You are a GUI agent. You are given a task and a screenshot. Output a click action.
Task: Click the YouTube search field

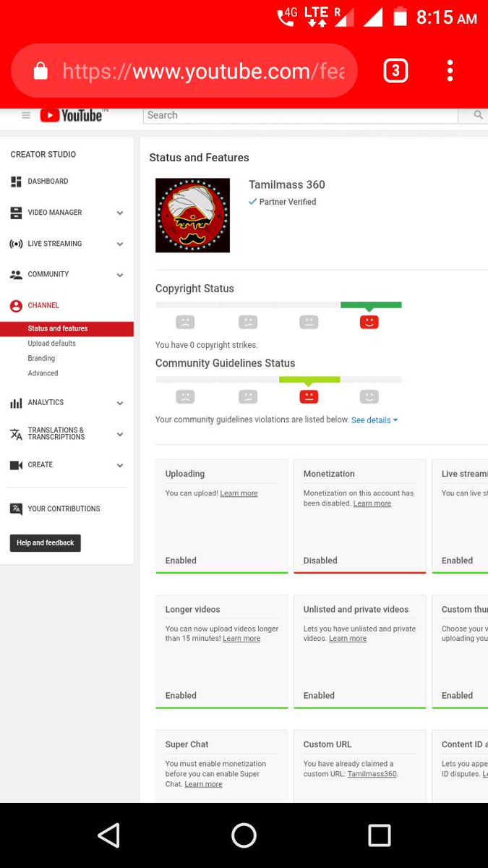(301, 115)
